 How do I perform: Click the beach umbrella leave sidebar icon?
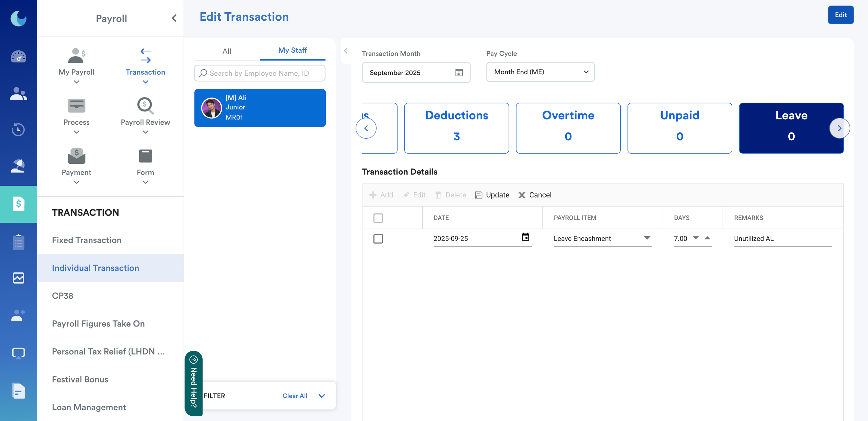coord(18,166)
